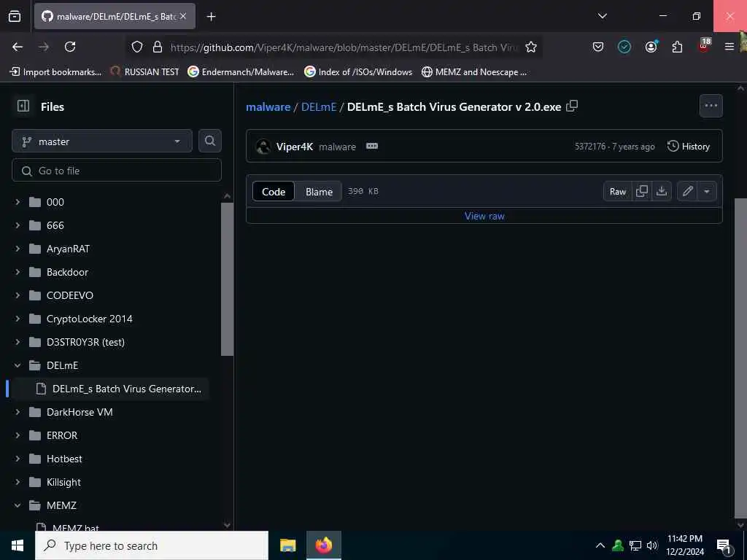Edit file pencil icon
The image size is (747, 560).
pyautogui.click(x=687, y=192)
